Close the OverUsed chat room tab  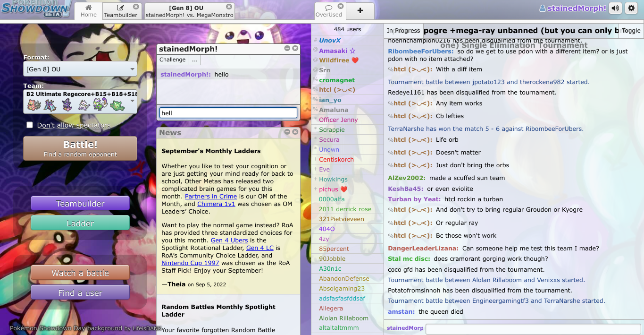click(x=340, y=7)
